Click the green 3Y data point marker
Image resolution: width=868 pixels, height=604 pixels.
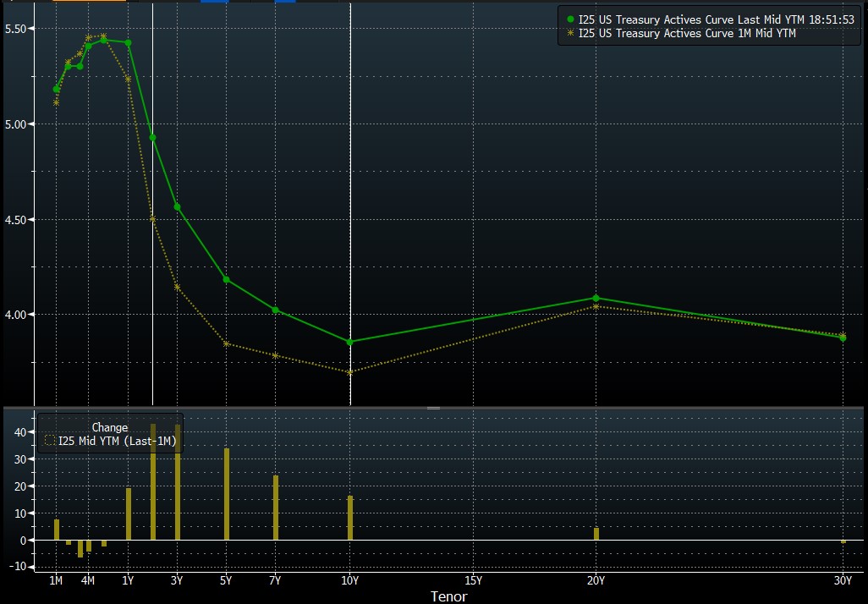click(x=178, y=206)
